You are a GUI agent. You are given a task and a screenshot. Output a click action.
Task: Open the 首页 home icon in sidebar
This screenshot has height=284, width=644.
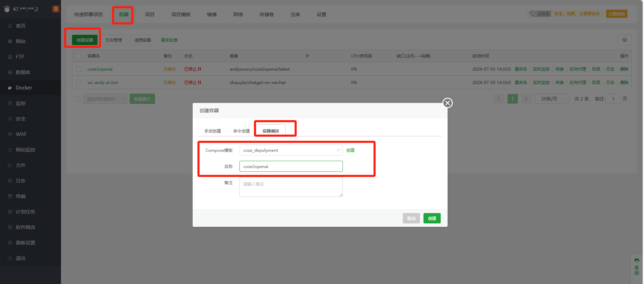pyautogui.click(x=10, y=26)
